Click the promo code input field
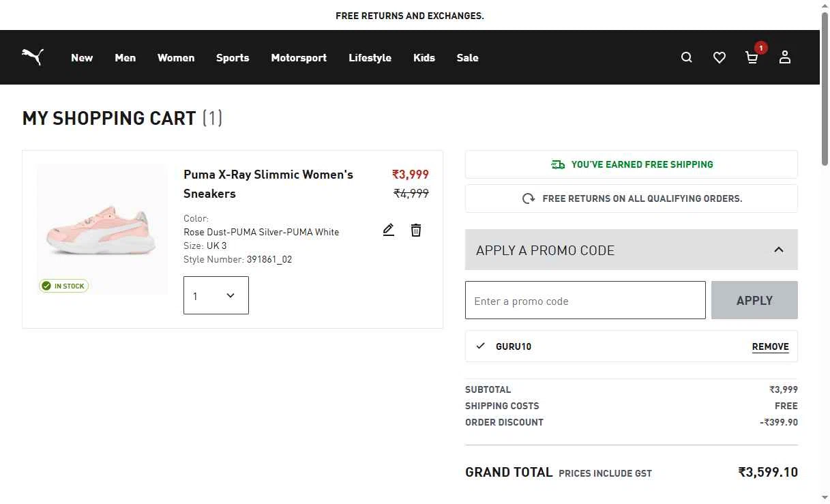Screen dimensions: 830x504 585,300
